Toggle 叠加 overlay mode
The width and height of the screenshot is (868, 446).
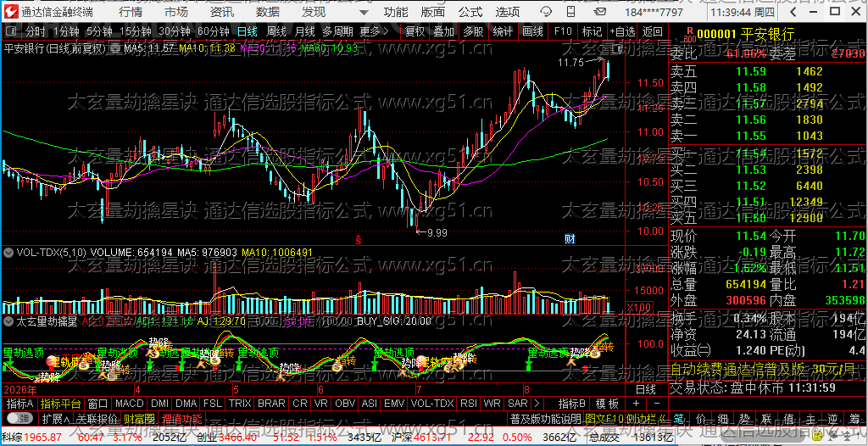[x=443, y=31]
